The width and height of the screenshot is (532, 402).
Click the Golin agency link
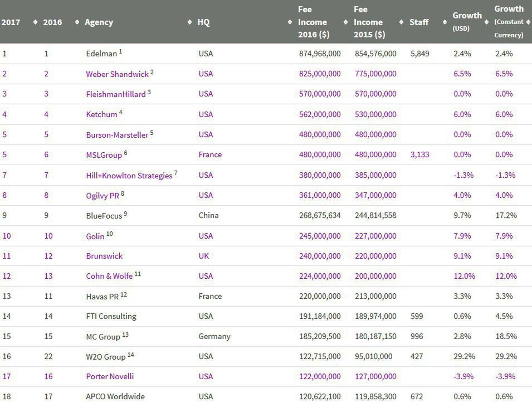tap(95, 236)
